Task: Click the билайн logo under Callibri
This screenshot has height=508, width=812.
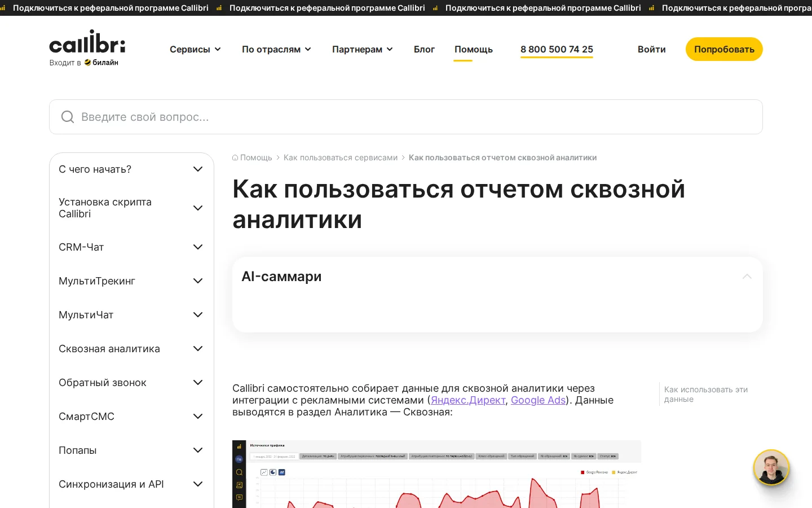Action: click(101, 63)
